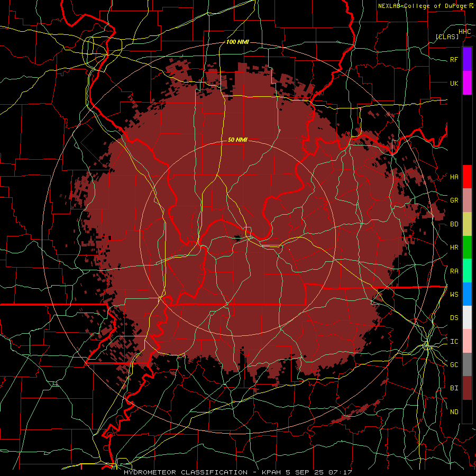Click the [CLAS] units label
This screenshot has height=476, width=476.
click(x=447, y=36)
